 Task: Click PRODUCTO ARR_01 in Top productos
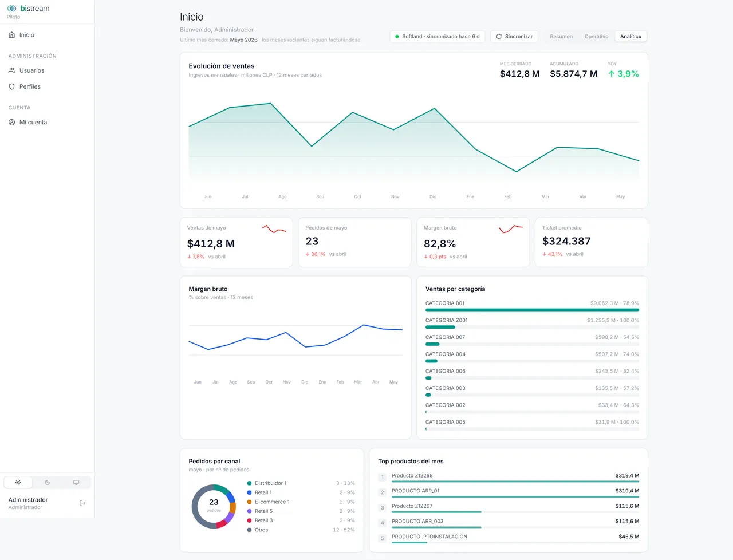(415, 491)
